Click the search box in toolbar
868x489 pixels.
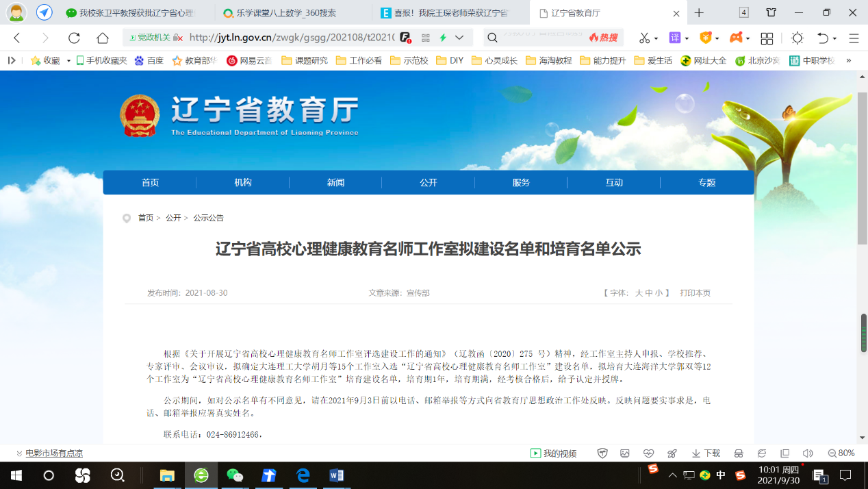pos(541,38)
